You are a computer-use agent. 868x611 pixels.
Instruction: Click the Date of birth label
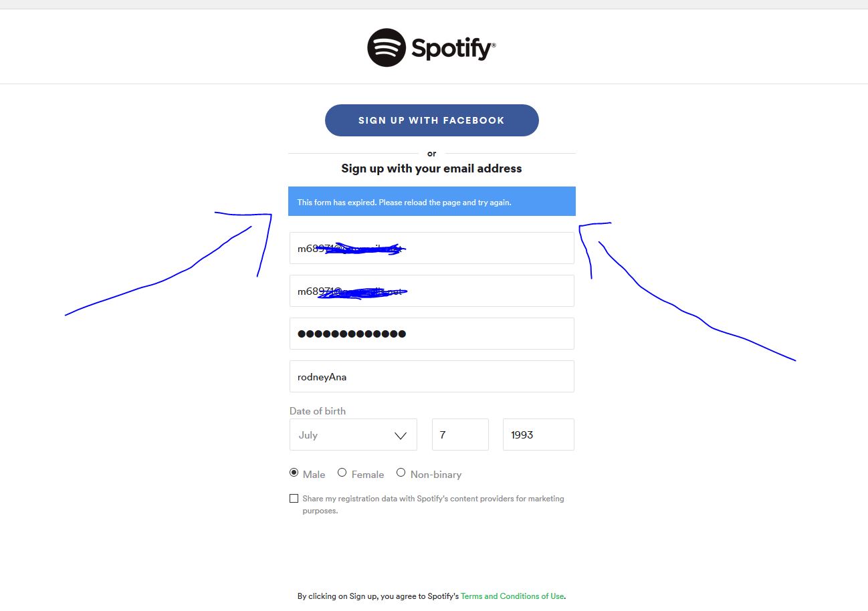(x=318, y=411)
